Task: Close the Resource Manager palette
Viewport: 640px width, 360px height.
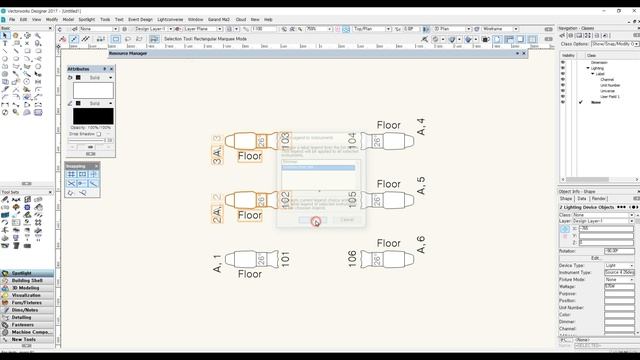Action: click(x=524, y=53)
